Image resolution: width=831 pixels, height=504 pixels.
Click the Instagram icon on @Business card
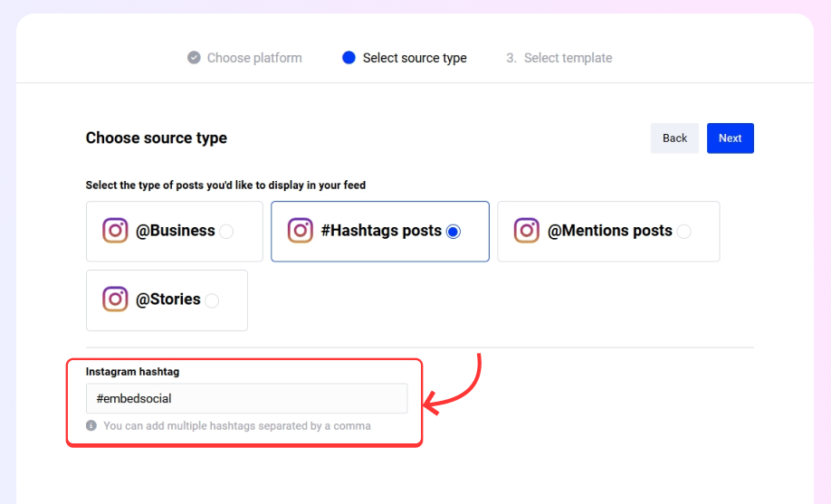[115, 231]
